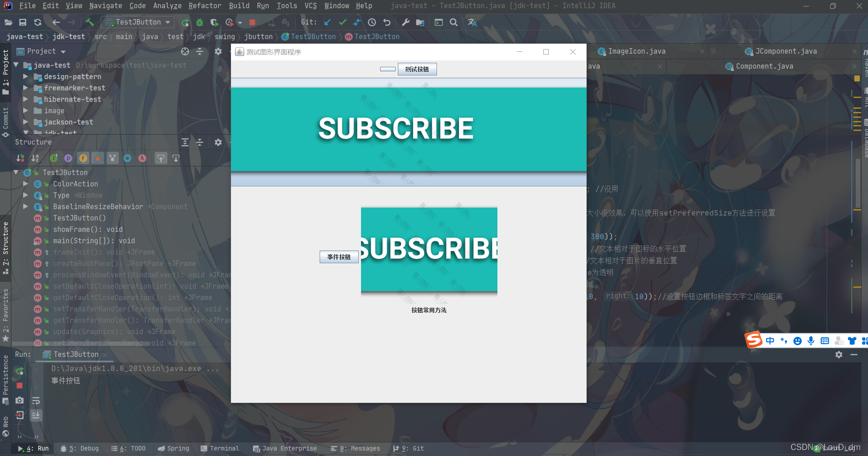Image resolution: width=868 pixels, height=456 pixels.
Task: Expand BaselineResizeBehavior node in Structure
Action: 25,206
